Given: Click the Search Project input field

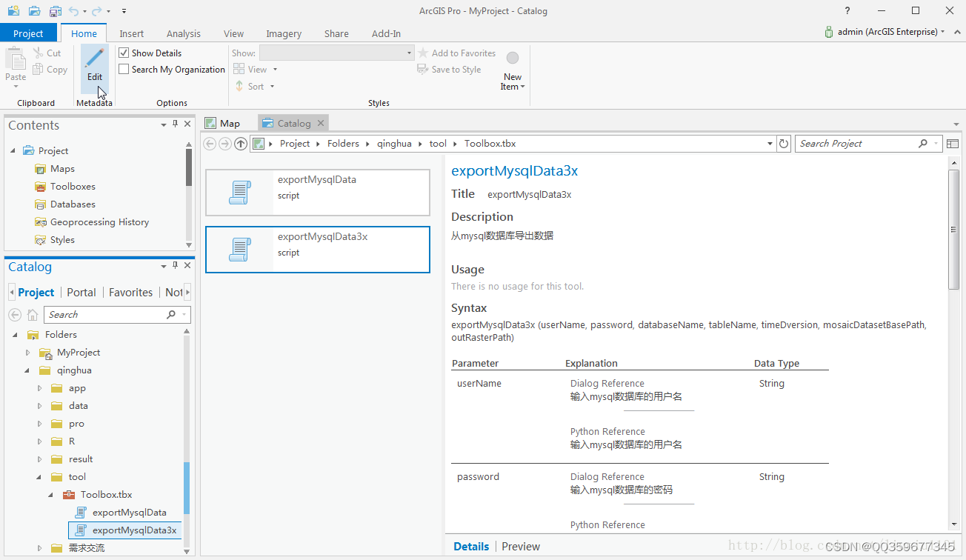Looking at the screenshot, I should click(857, 144).
